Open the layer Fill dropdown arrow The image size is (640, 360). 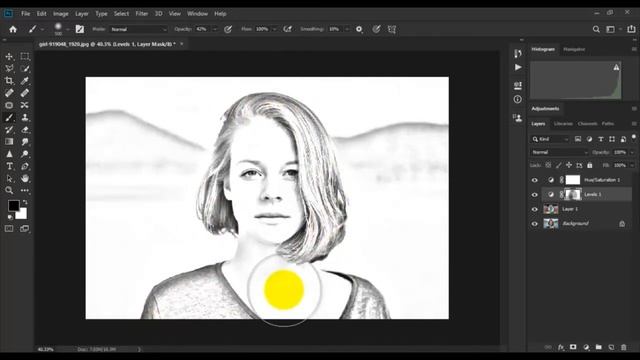(632, 165)
